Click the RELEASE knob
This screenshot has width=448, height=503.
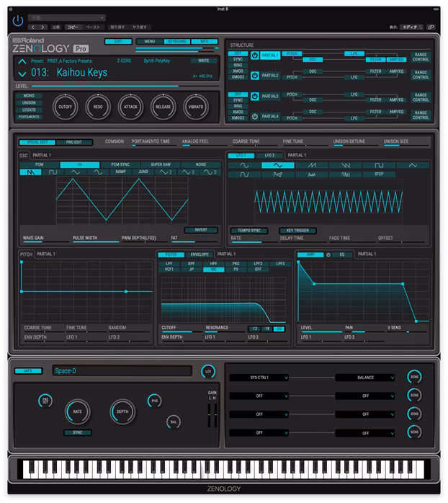(x=163, y=107)
